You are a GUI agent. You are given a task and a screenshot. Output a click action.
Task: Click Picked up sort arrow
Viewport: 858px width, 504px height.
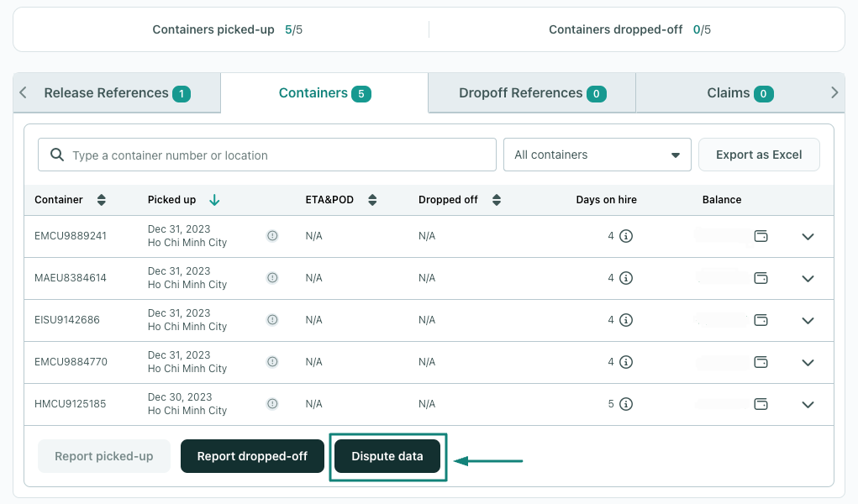pos(214,200)
